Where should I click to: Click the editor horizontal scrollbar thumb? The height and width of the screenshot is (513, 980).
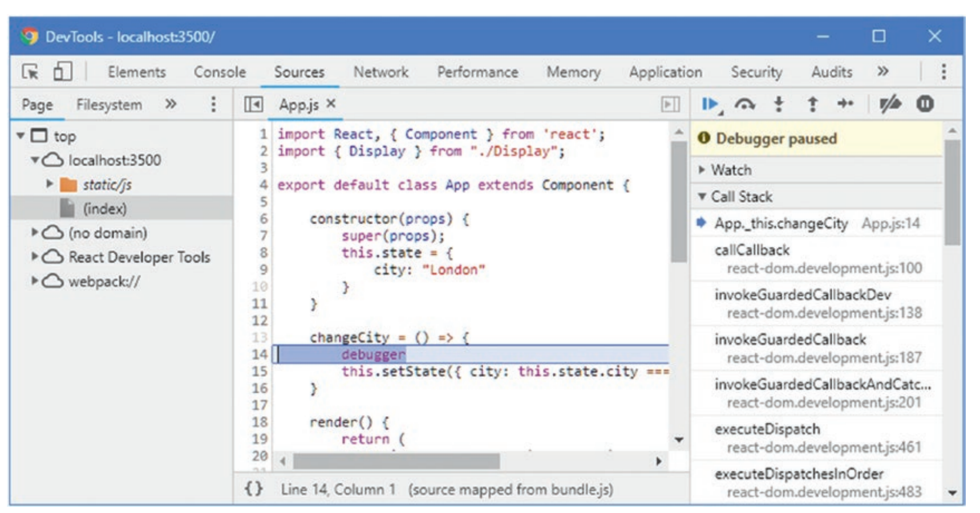tap(396, 461)
